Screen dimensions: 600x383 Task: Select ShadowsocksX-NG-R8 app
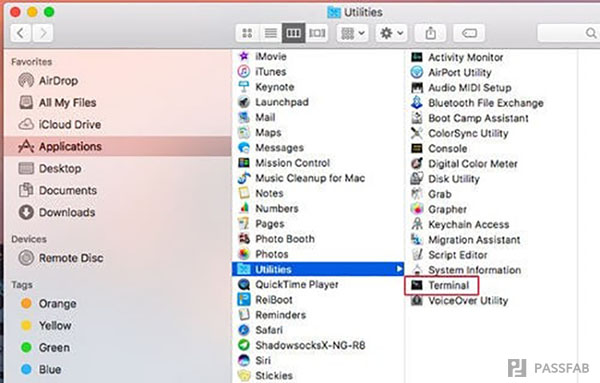tap(302, 345)
